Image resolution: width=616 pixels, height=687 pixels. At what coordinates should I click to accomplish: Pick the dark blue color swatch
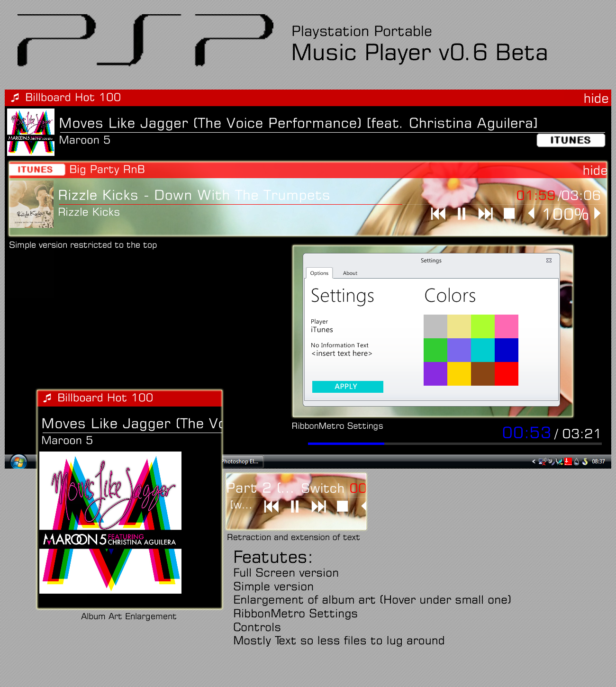[x=507, y=350]
